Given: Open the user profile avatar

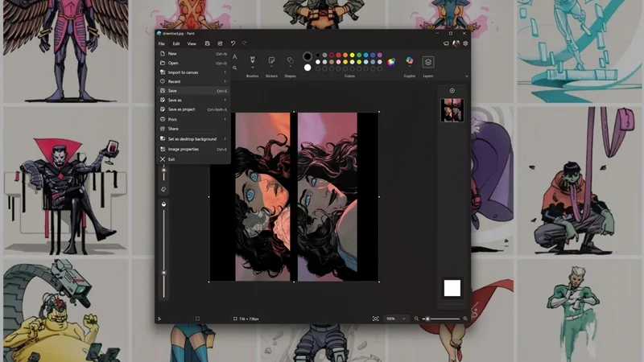Looking at the screenshot, I should (456, 43).
